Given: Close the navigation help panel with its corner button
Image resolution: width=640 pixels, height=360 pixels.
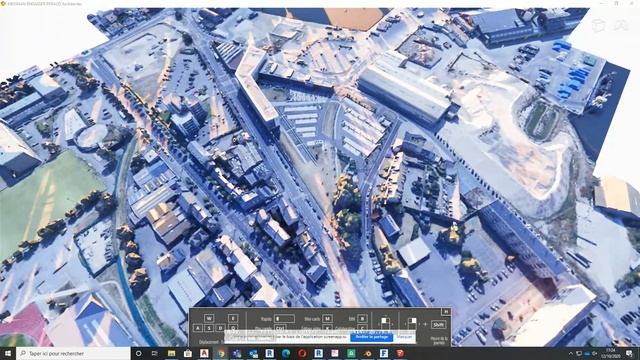Looking at the screenshot, I should 446,311.
